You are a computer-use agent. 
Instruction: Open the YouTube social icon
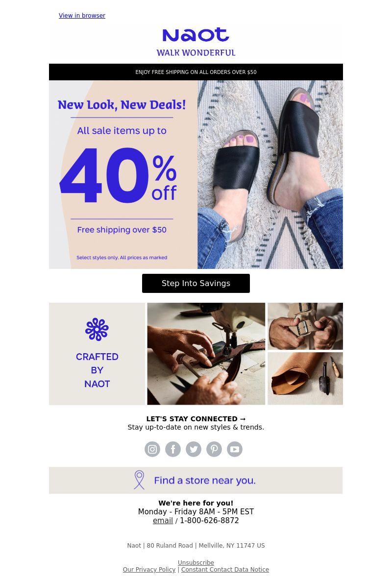pos(235,449)
